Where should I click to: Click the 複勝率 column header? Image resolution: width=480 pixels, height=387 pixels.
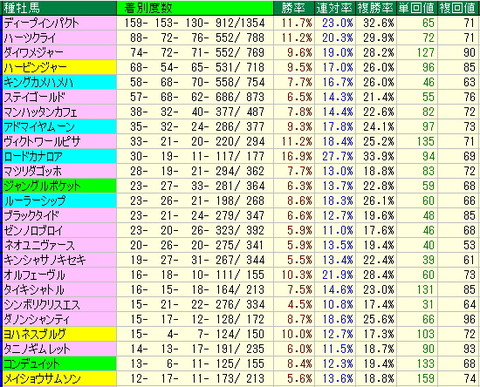click(x=376, y=8)
